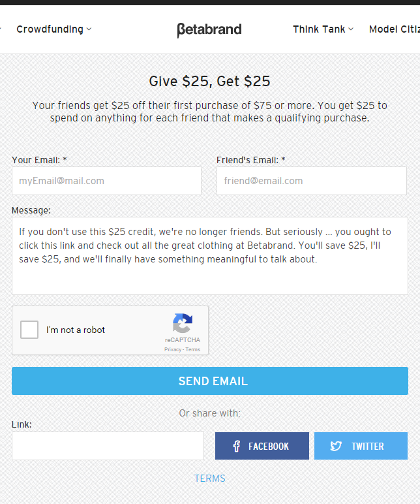
Task: Share using the Twitter button label
Action: (x=367, y=447)
